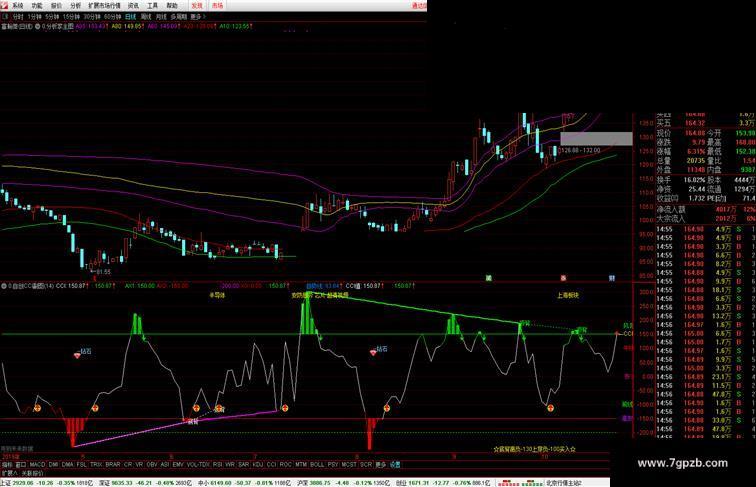Switch indicator to DMI
The height and width of the screenshot is (487, 756).
(x=54, y=465)
